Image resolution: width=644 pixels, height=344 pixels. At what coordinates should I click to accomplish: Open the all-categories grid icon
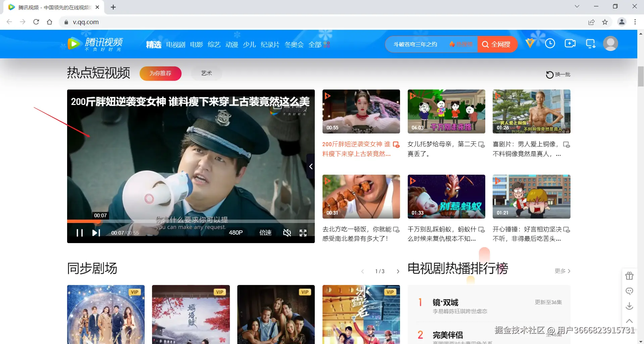(x=327, y=45)
